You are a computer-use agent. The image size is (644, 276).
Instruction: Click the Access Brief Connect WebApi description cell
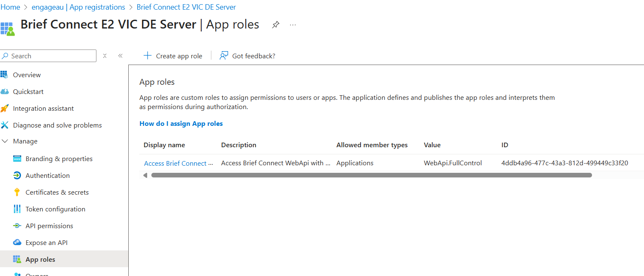[275, 163]
